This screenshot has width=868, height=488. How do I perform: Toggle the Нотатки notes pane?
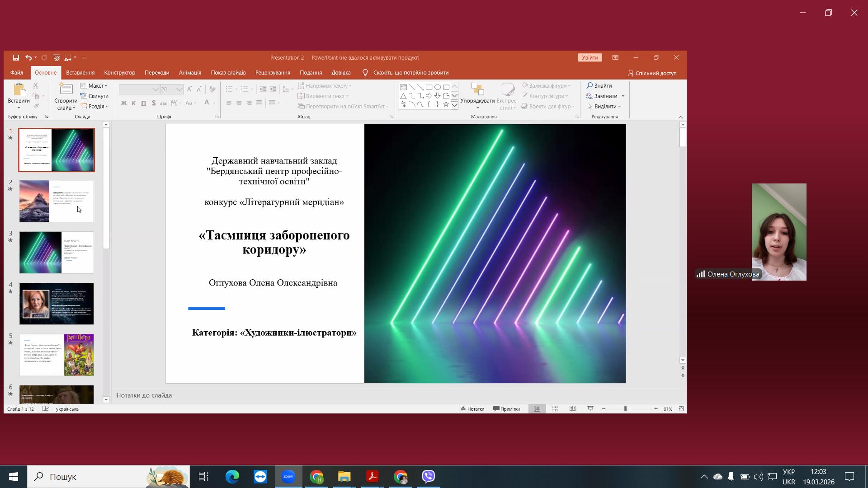[472, 409]
